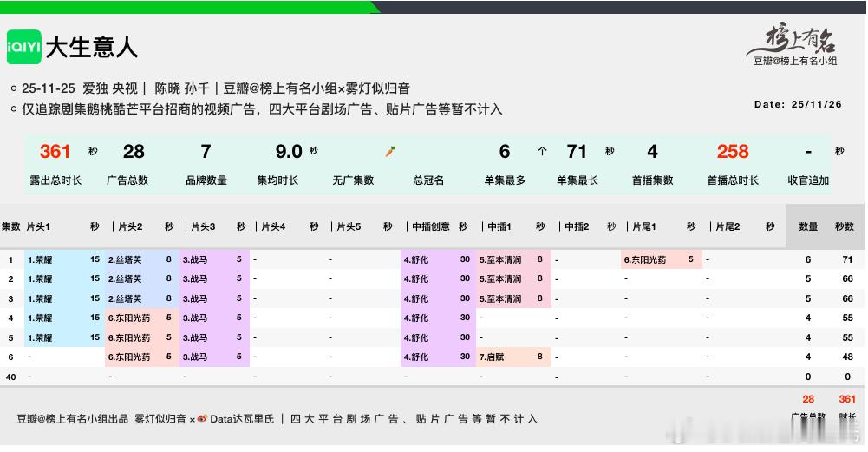Click the 集数 column header
868x452 pixels.
coord(10,226)
